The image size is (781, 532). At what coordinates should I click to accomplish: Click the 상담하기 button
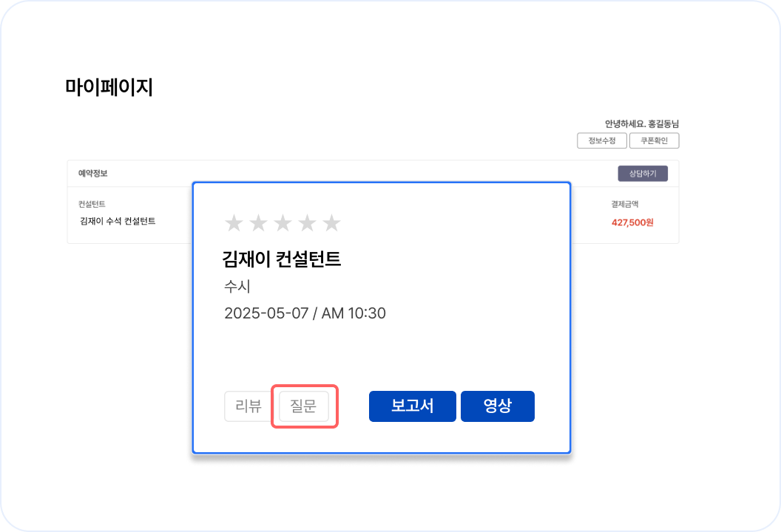[643, 173]
